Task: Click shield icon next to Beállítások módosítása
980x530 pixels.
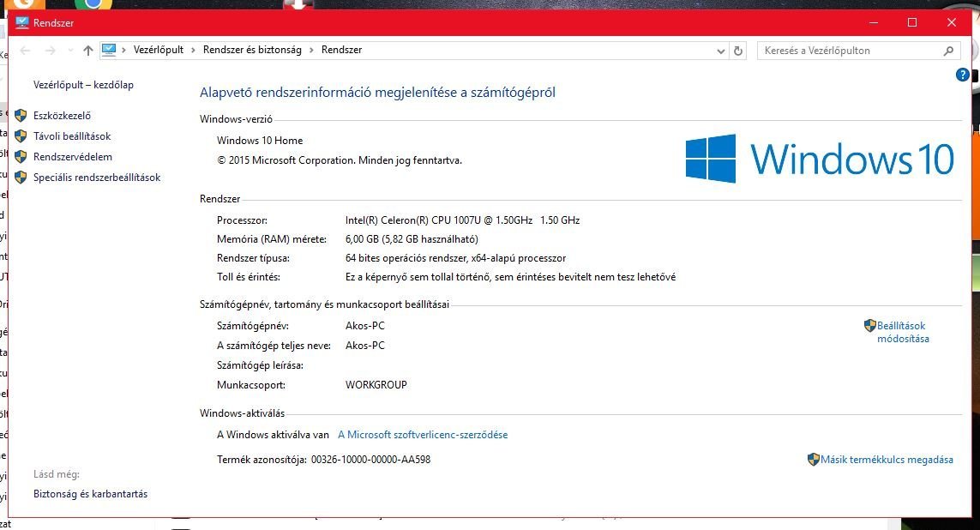Action: (870, 326)
